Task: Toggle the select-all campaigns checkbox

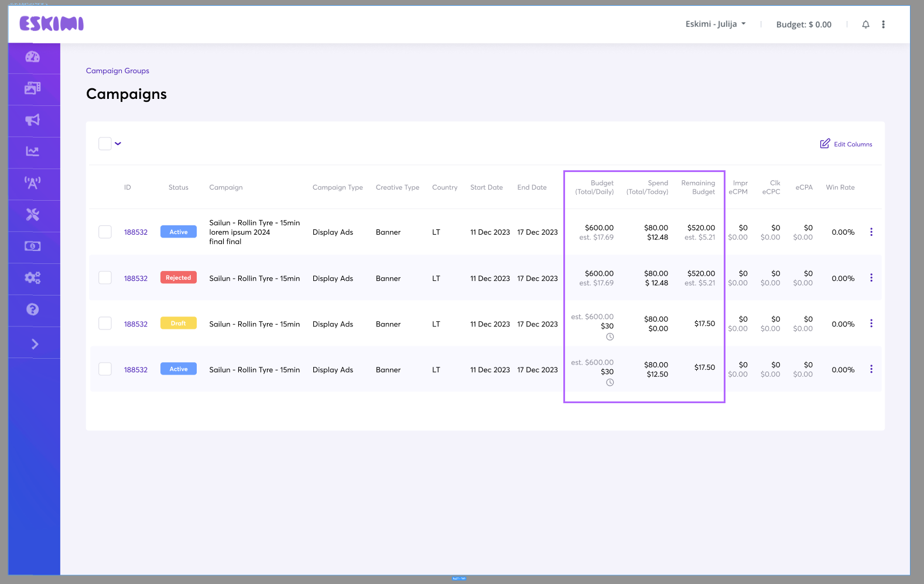Action: pyautogui.click(x=105, y=143)
